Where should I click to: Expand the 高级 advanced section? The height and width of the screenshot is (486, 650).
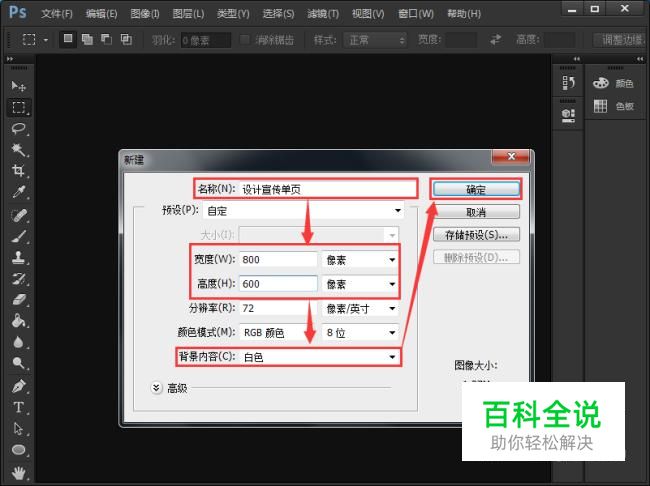(156, 388)
